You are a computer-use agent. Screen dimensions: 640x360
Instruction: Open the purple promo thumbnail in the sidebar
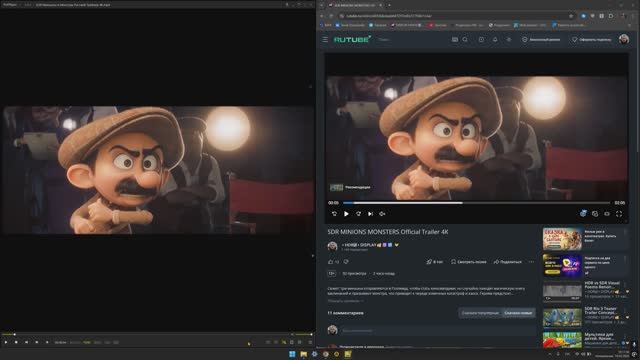pos(562,265)
